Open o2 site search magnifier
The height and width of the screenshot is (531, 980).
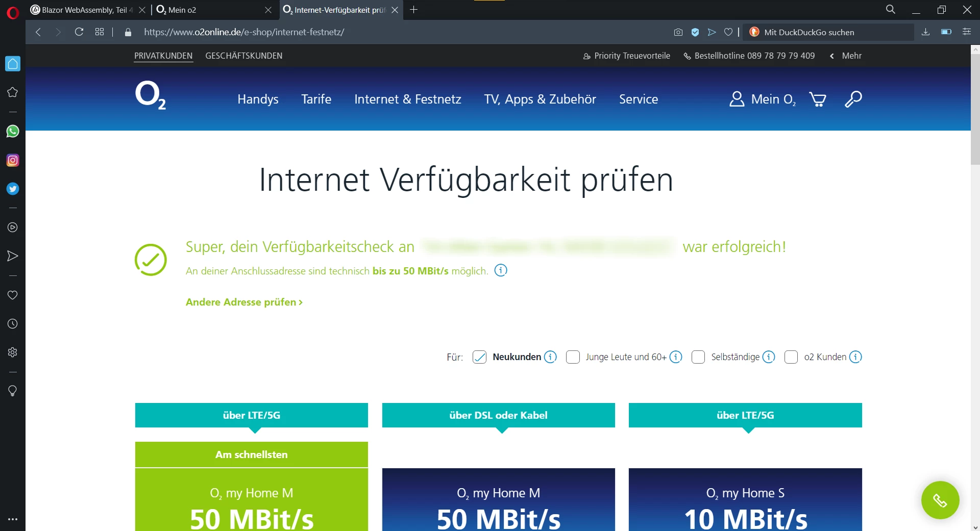tap(853, 99)
